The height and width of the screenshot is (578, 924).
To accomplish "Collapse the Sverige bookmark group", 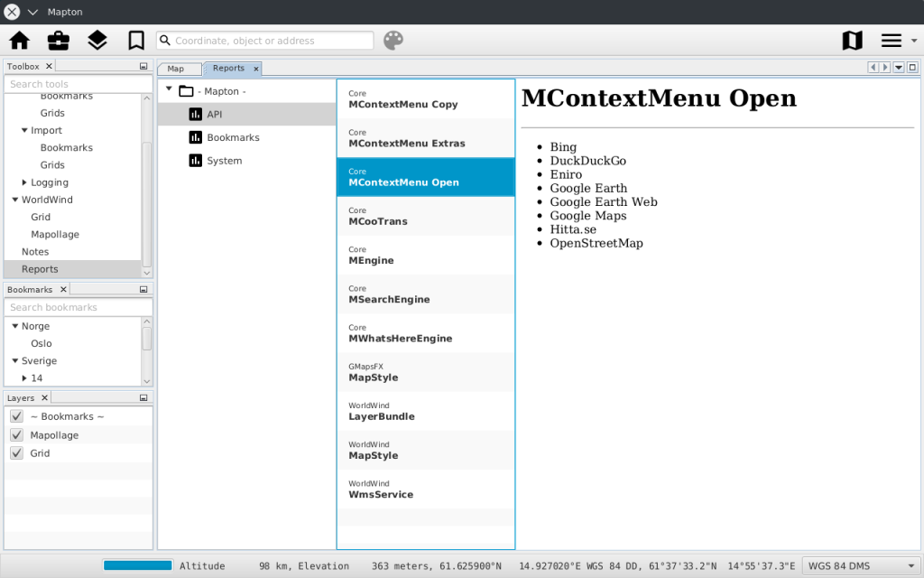I will point(15,360).
